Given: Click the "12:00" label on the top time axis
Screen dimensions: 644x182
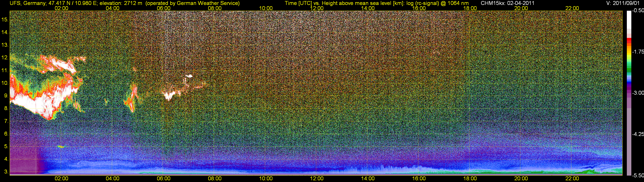Looking at the screenshot, I should (317, 8).
